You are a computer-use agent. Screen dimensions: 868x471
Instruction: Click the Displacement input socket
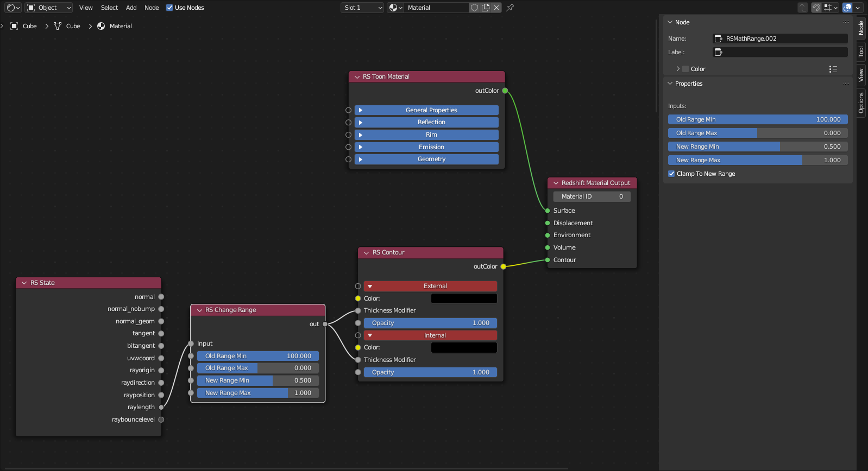[548, 223]
